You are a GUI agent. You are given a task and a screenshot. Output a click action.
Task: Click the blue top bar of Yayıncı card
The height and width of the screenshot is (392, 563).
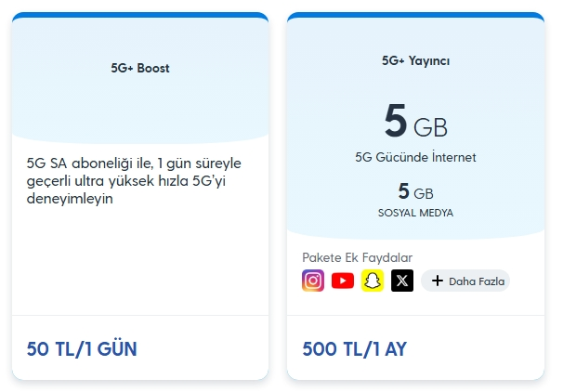pos(415,15)
